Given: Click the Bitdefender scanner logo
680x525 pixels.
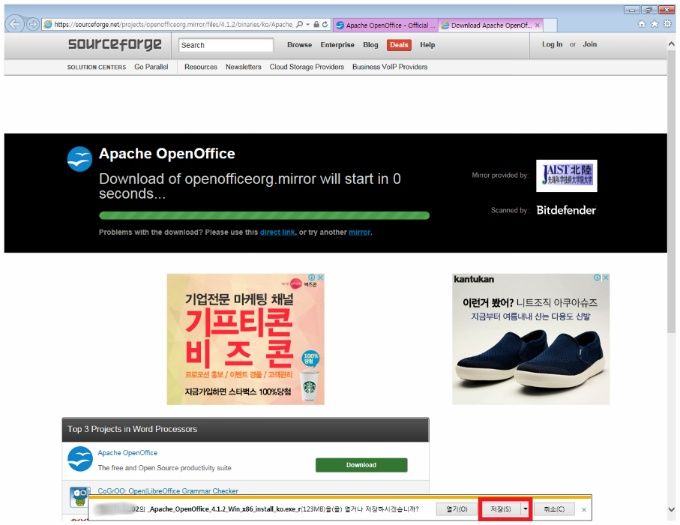Looking at the screenshot, I should [x=566, y=210].
